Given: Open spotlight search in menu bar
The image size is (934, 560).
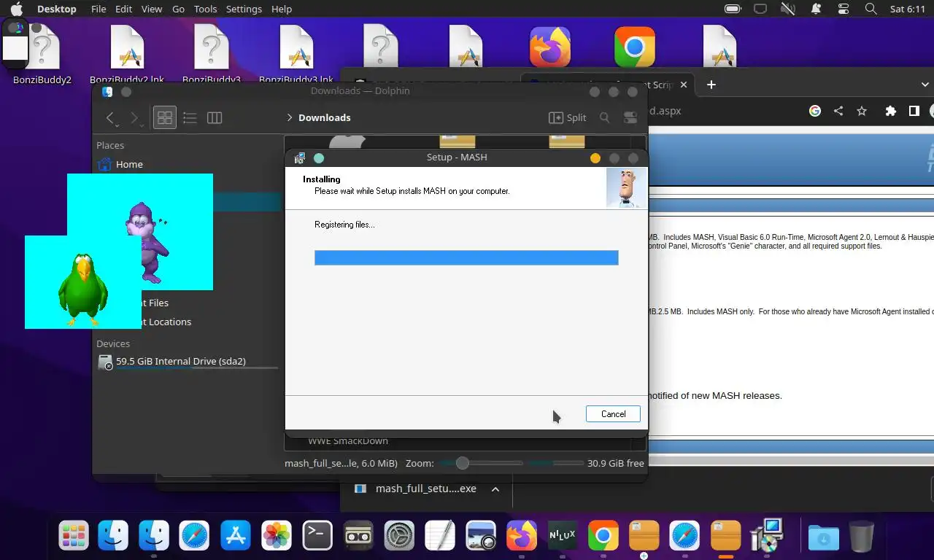Looking at the screenshot, I should pos(871,9).
